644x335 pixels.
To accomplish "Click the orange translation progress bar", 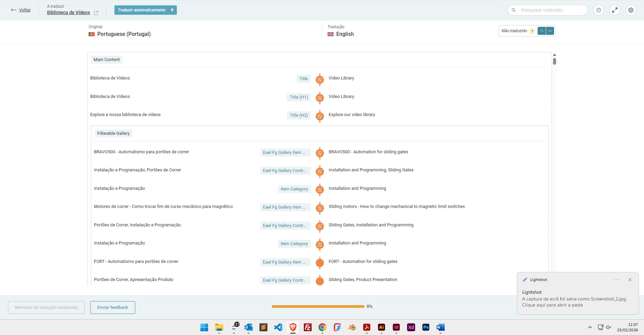I will click(x=318, y=306).
